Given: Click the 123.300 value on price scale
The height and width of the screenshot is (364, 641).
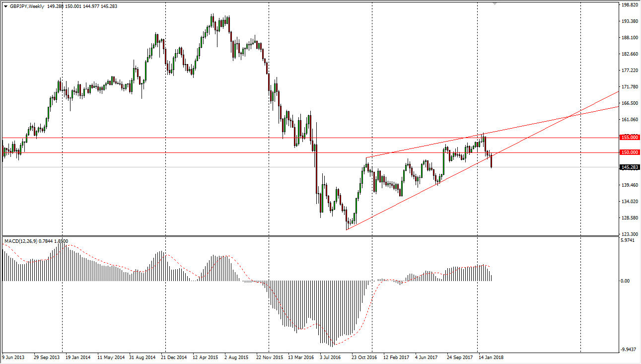Looking at the screenshot, I should click(x=629, y=234).
